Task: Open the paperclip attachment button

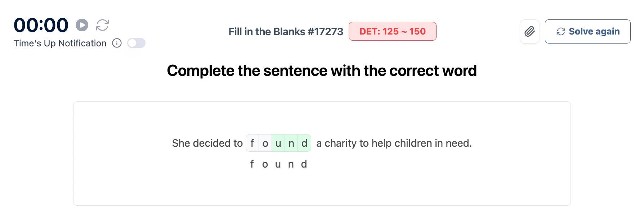Action: (x=529, y=32)
